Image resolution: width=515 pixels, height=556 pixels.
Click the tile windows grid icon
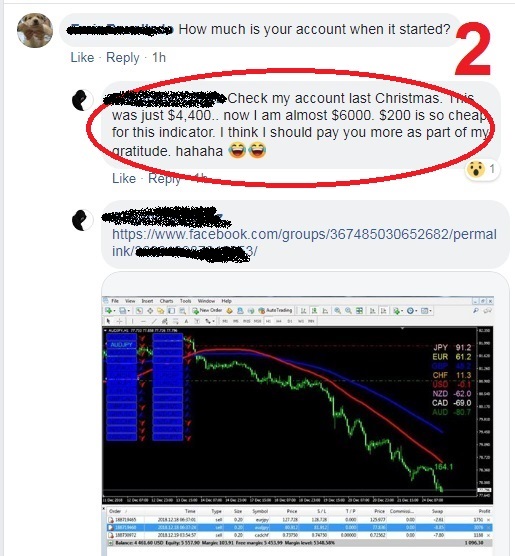tap(359, 311)
